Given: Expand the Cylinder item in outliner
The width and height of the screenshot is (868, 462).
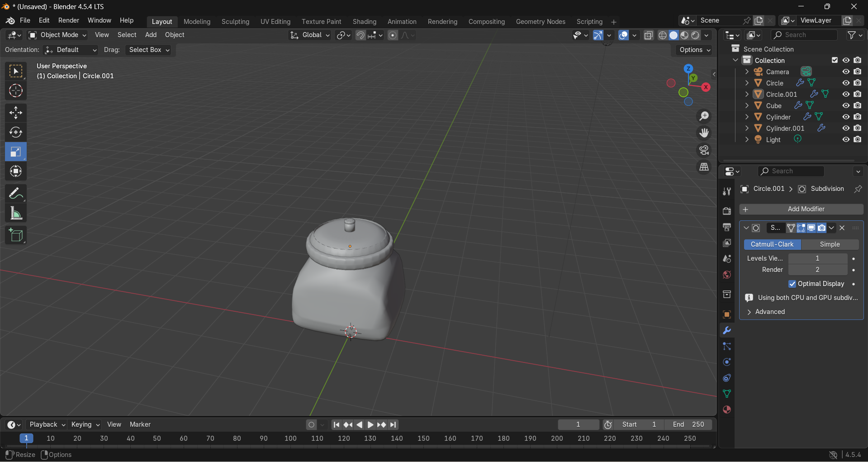Looking at the screenshot, I should point(747,117).
